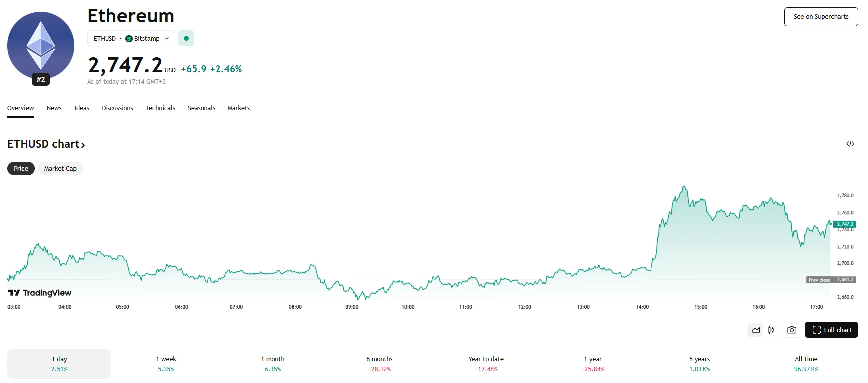The height and width of the screenshot is (383, 868).
Task: Take a chart snapshot with camera icon
Action: [792, 330]
